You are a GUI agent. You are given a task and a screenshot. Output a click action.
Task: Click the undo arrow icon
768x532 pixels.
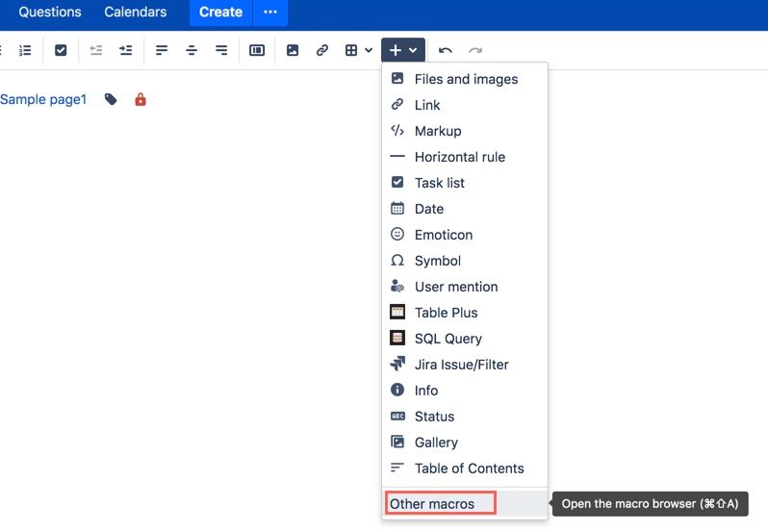[x=446, y=50]
